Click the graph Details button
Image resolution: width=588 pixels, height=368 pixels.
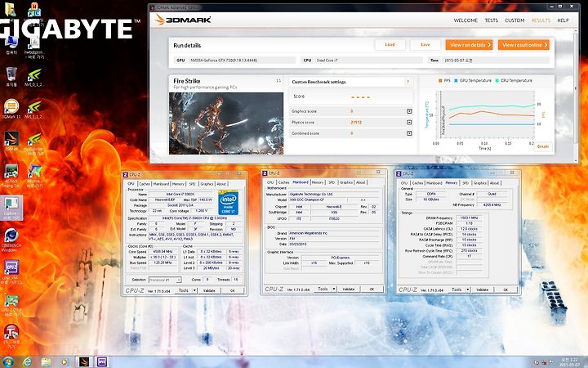point(542,146)
